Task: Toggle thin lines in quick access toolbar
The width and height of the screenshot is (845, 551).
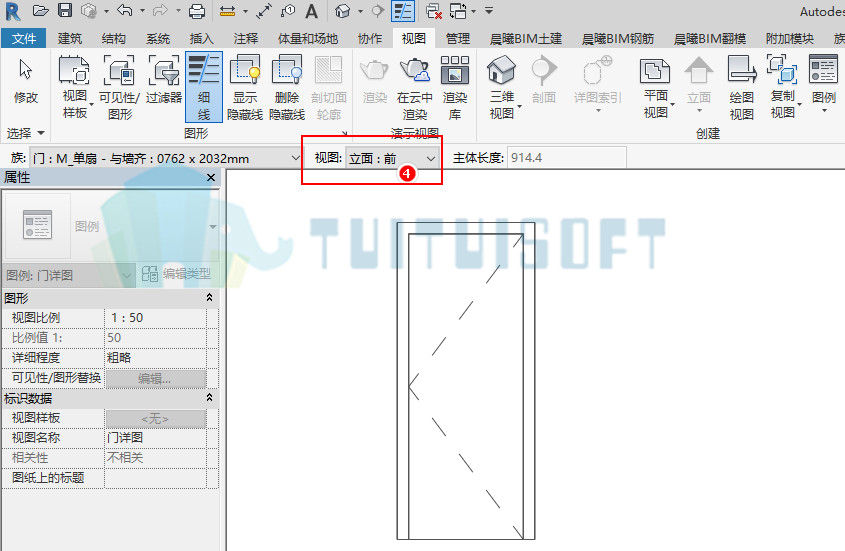Action: click(x=403, y=11)
